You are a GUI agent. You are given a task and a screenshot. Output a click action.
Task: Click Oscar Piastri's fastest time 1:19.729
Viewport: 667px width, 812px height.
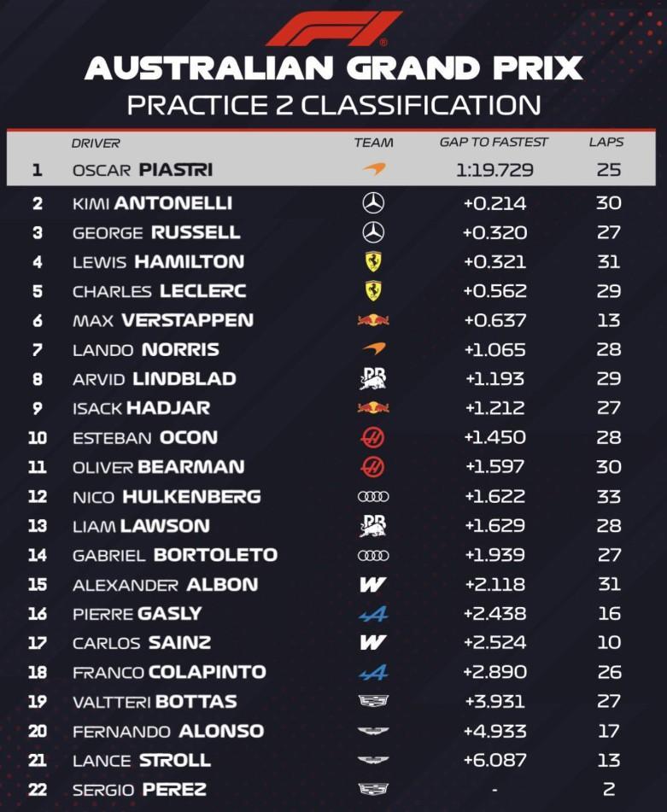494,170
